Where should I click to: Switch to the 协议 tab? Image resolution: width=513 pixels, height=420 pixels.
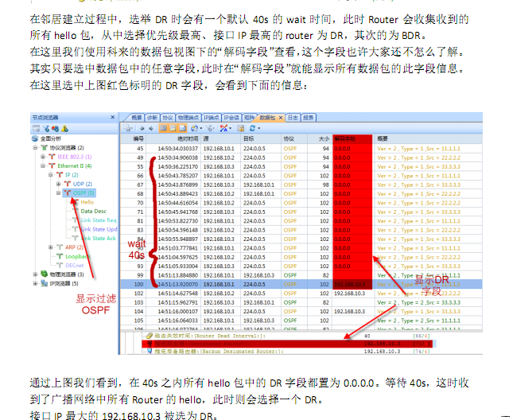pyautogui.click(x=168, y=118)
